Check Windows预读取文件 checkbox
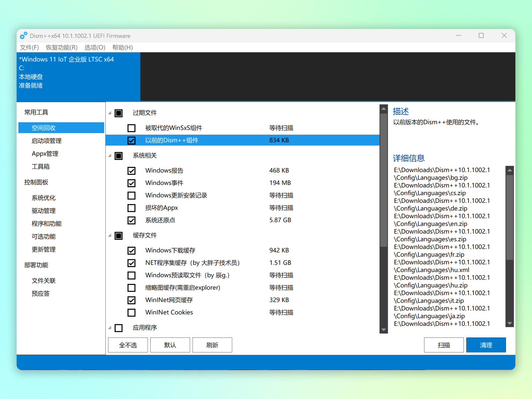The height and width of the screenshot is (399, 532). pyautogui.click(x=132, y=275)
